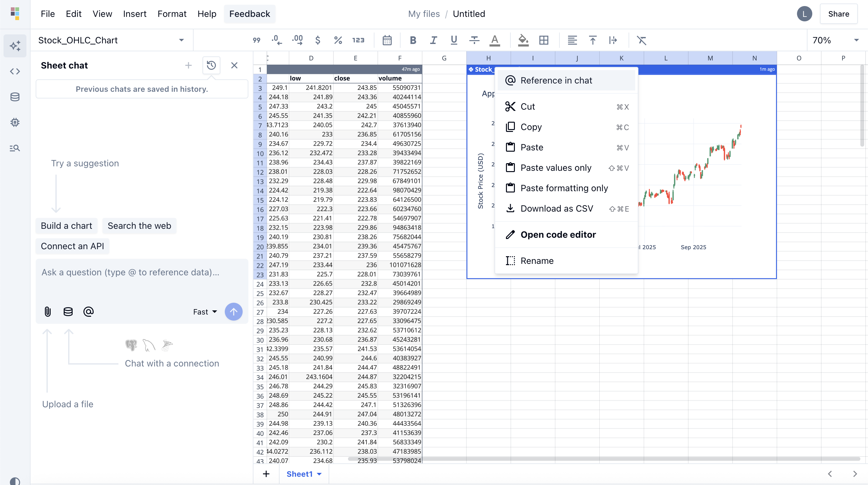This screenshot has height=485, width=868.
Task: Click the Ask a question input field
Action: coord(141,272)
